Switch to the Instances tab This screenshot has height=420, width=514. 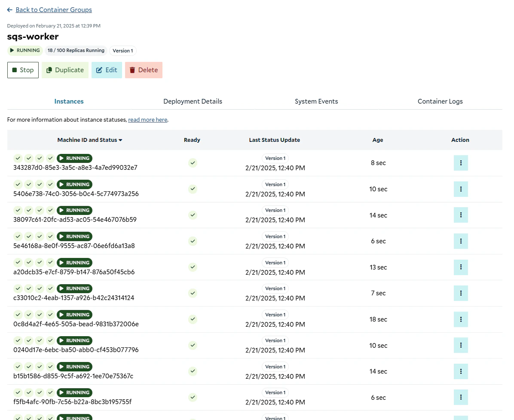(69, 101)
